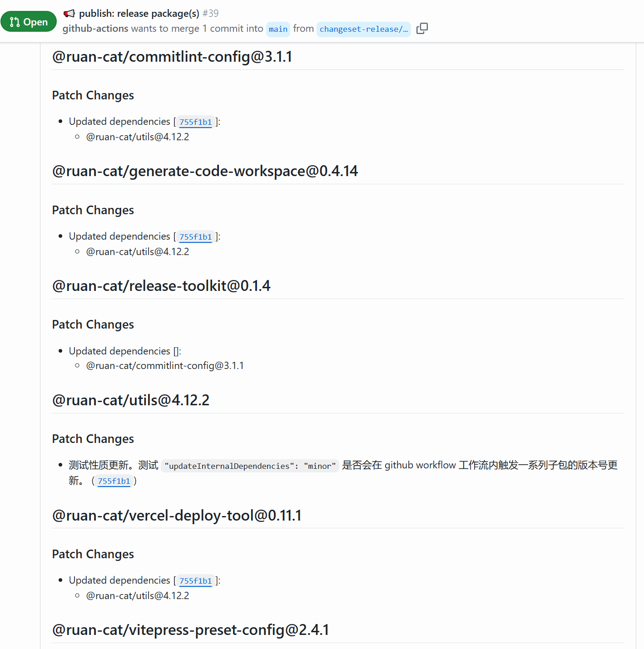Click the Open pull request status badge
This screenshot has height=649, width=644.
29,22
